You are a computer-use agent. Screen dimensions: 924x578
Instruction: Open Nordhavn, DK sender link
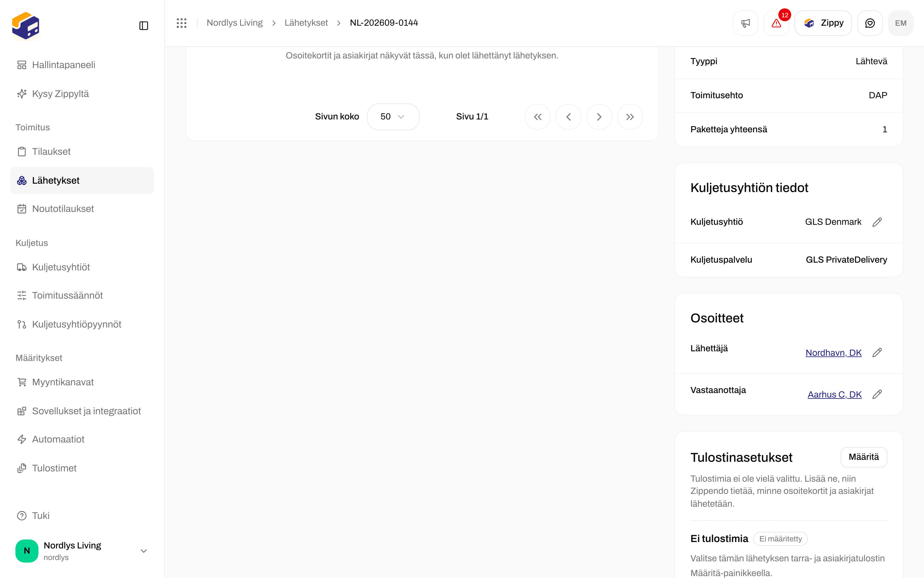tap(834, 353)
